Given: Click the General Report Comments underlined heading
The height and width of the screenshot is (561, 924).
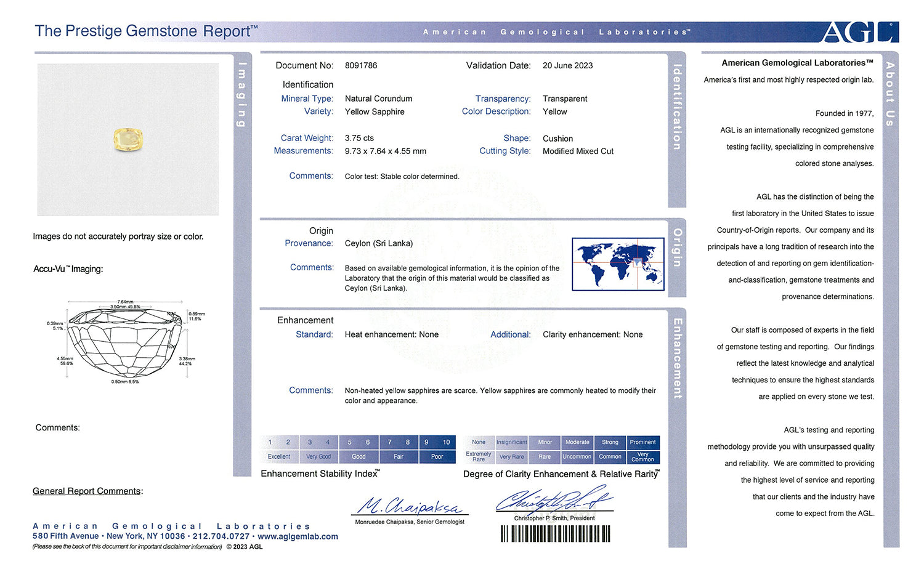Looking at the screenshot, I should click(87, 491).
